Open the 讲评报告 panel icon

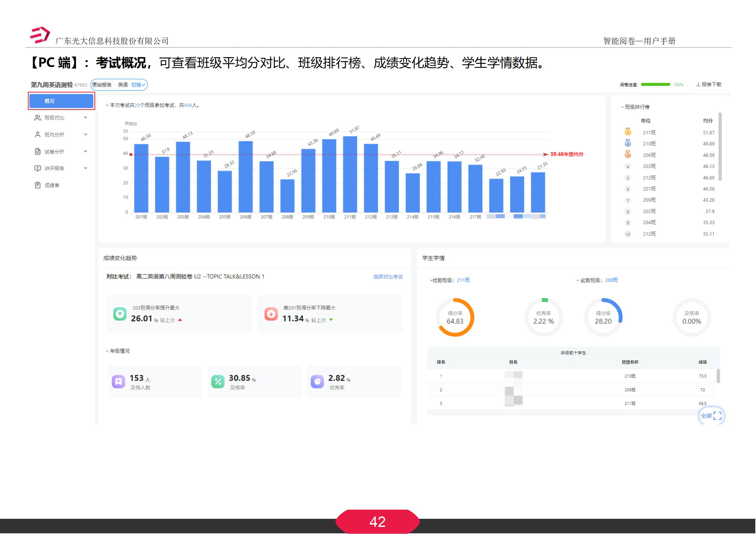click(38, 168)
